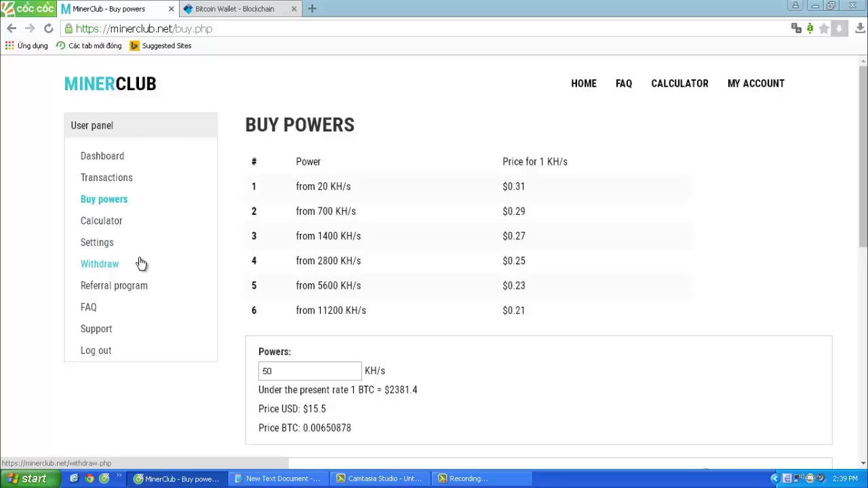Switch to Recording taskbar window
868x488 pixels.
pyautogui.click(x=481, y=479)
